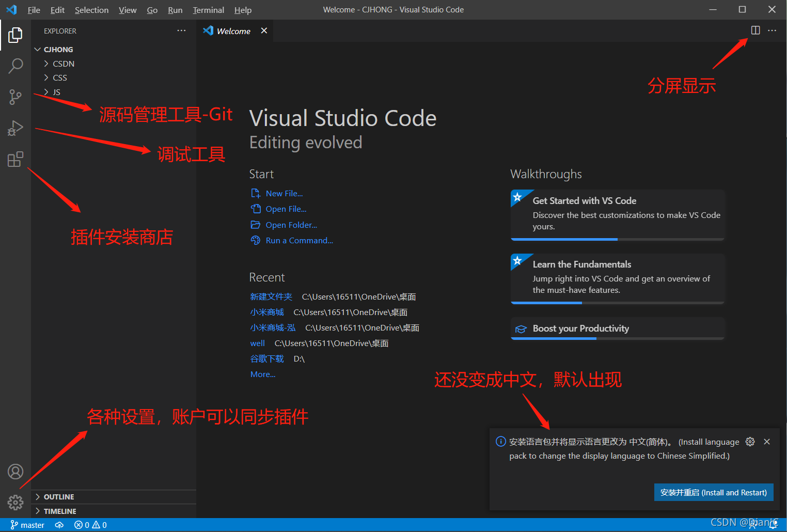Click the Run a Command... link
787x532 pixels.
point(299,241)
